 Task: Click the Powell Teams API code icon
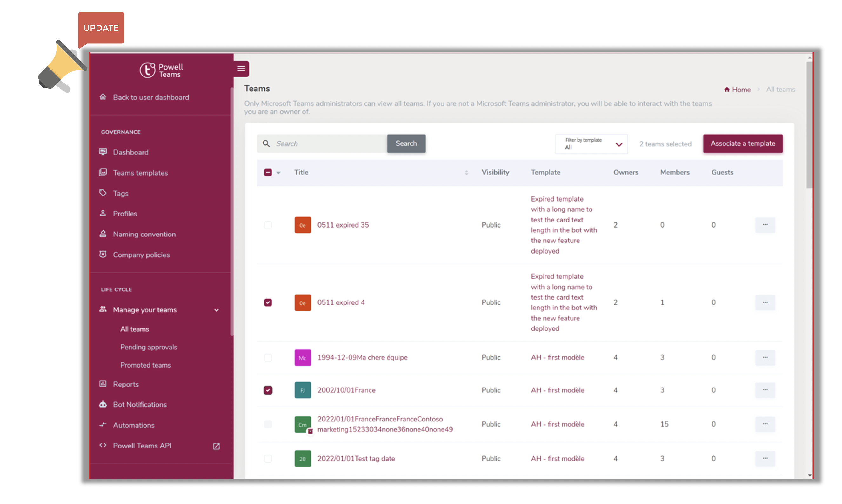click(103, 445)
